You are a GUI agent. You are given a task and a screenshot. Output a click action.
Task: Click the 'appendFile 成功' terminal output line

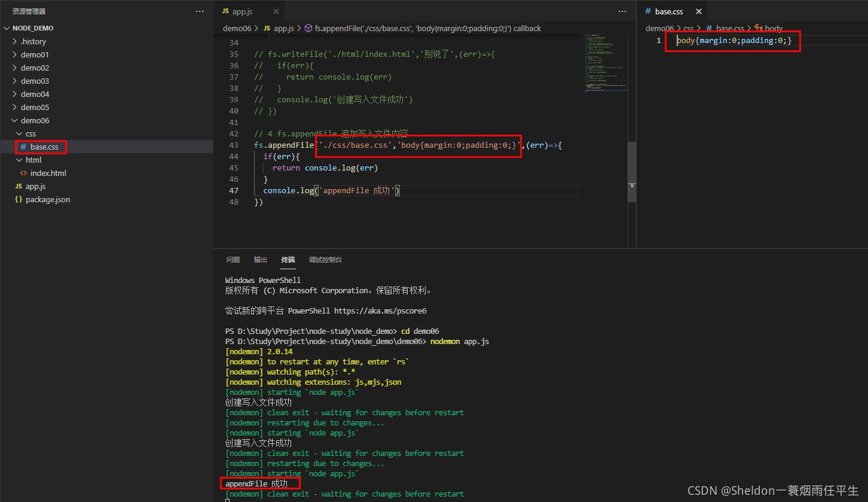256,483
